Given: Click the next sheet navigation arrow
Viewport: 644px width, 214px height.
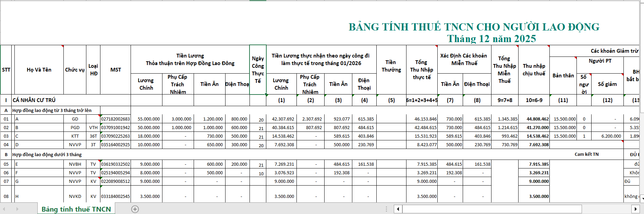Looking at the screenshot, I should pos(17,209).
